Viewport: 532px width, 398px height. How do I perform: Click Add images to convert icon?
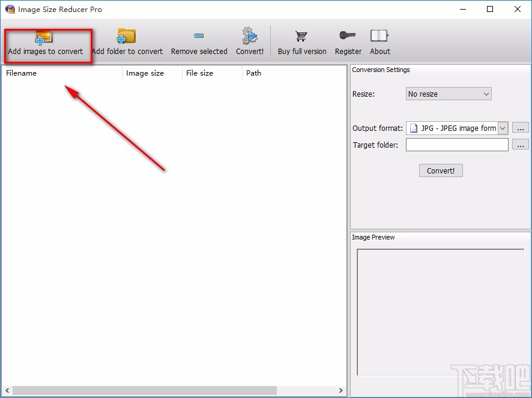tap(44, 37)
